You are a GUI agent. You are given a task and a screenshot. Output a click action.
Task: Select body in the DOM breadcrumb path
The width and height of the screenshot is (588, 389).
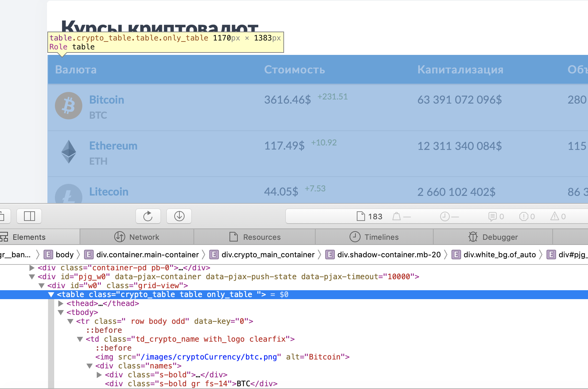(x=59, y=255)
